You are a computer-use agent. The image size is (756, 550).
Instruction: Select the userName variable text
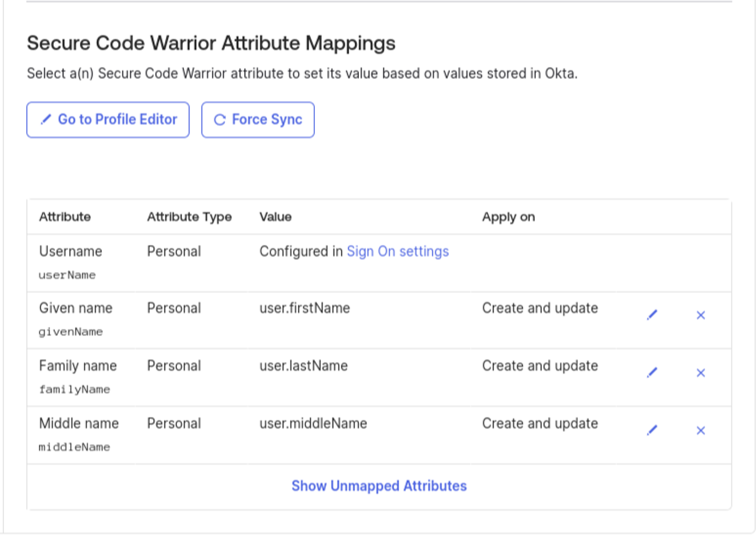click(x=67, y=275)
